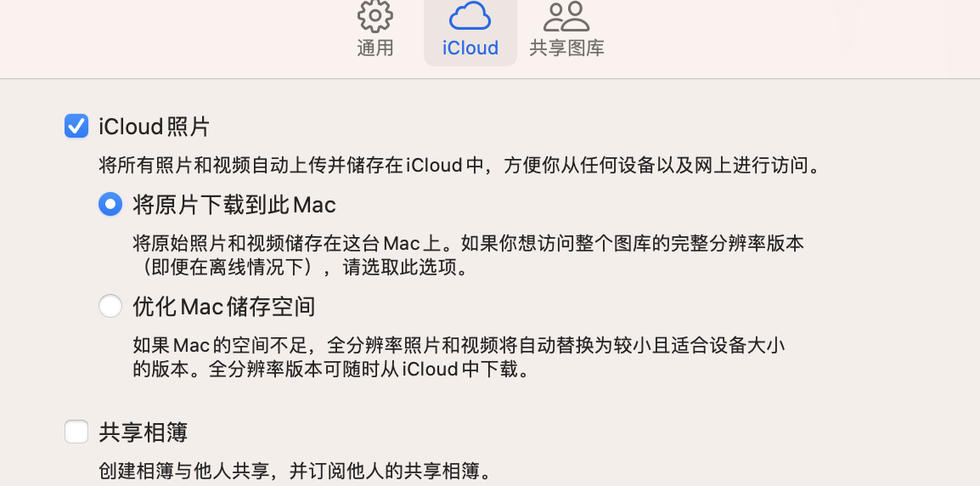Click the 共享相簿 label text

click(144, 432)
